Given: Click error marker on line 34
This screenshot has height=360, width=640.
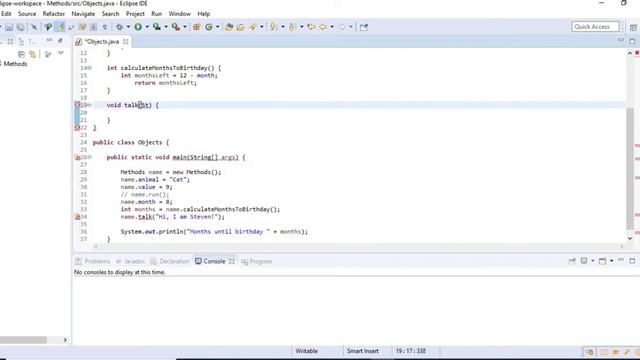Looking at the screenshot, I should [x=77, y=217].
